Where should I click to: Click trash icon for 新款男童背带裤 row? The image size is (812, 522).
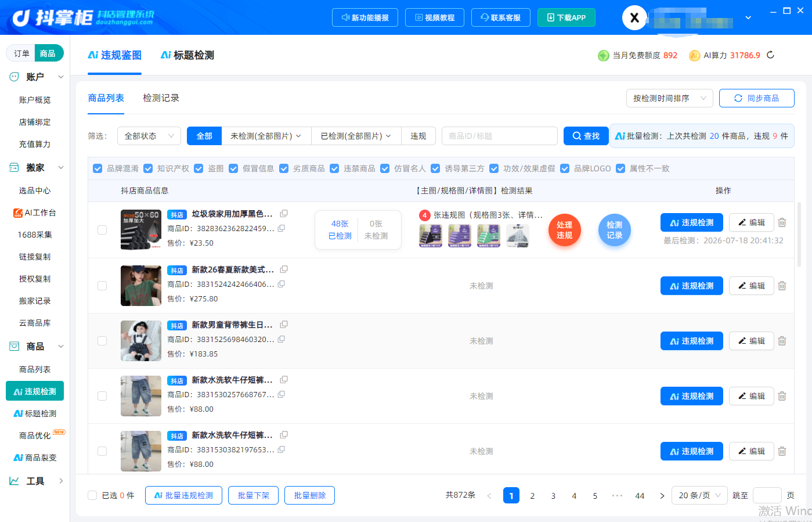pos(782,341)
